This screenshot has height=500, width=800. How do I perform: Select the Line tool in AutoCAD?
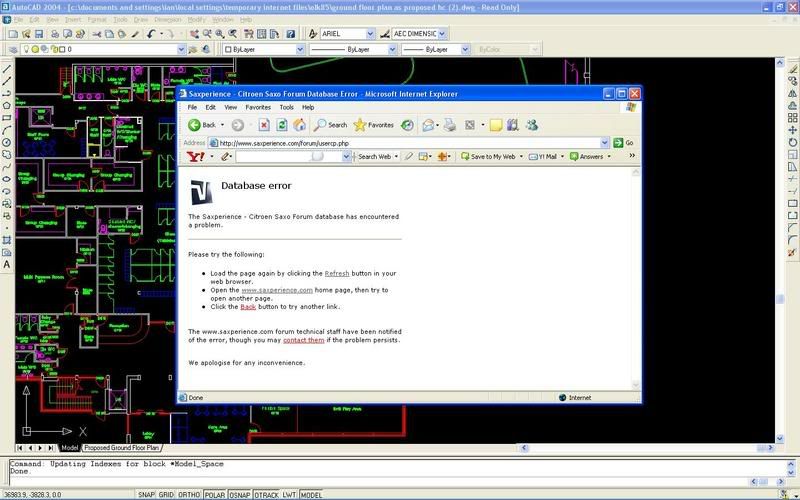[x=7, y=69]
